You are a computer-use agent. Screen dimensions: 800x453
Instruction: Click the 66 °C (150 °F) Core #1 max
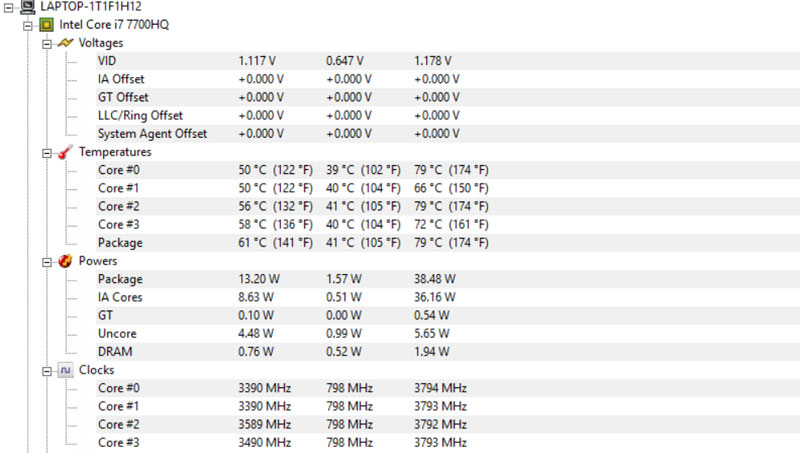(451, 188)
